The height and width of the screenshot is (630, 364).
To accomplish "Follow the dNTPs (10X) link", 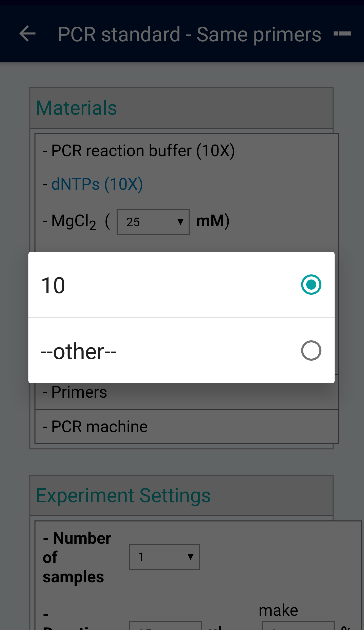I will (97, 184).
